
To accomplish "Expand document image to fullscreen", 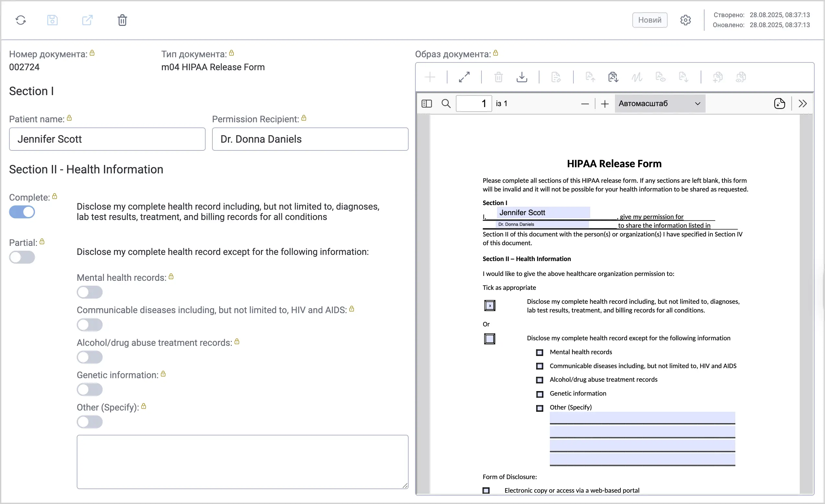I will pos(464,77).
